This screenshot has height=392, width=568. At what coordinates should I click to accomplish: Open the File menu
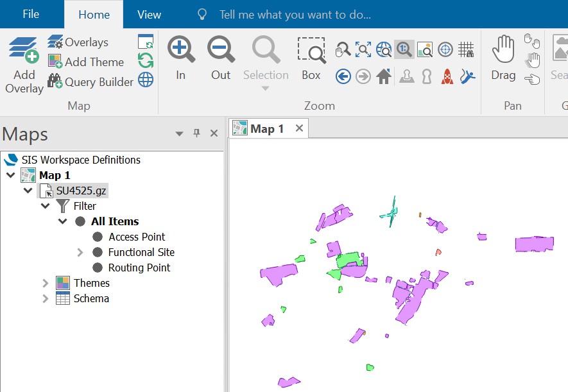[x=30, y=13]
